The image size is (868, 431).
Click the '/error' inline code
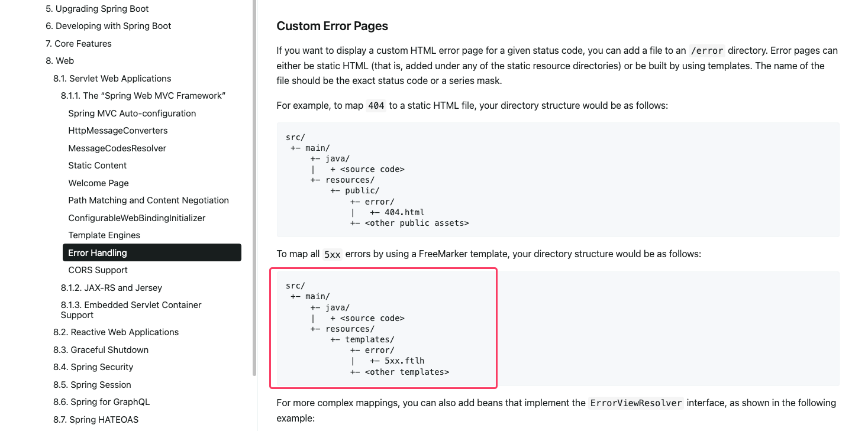707,51
